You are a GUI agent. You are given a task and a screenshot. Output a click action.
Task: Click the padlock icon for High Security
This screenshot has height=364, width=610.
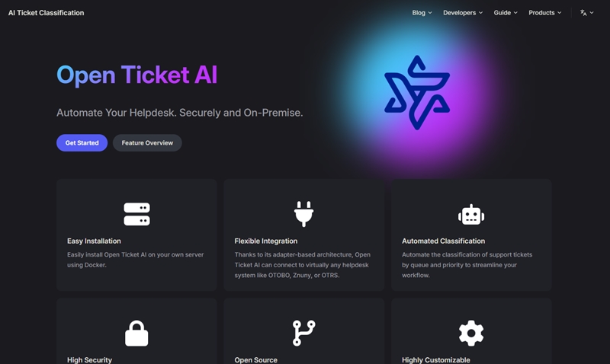pos(136,333)
